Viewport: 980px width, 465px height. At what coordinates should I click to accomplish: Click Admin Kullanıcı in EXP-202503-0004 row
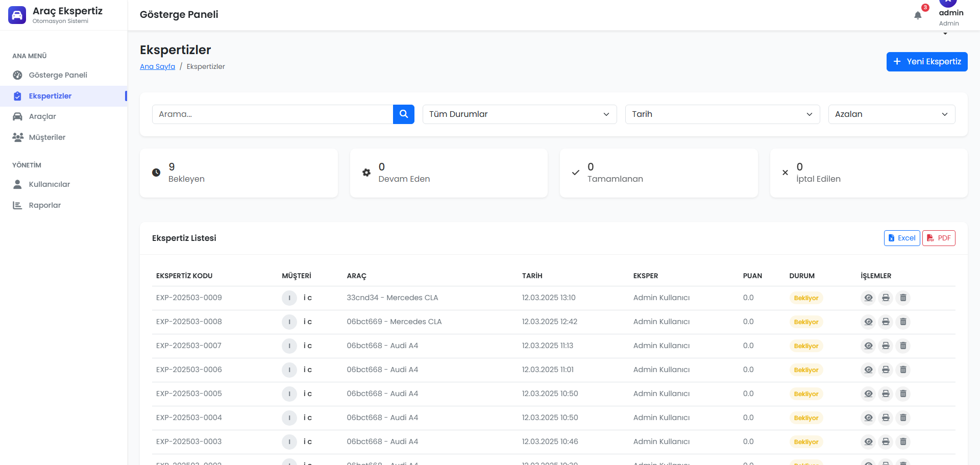[661, 418]
